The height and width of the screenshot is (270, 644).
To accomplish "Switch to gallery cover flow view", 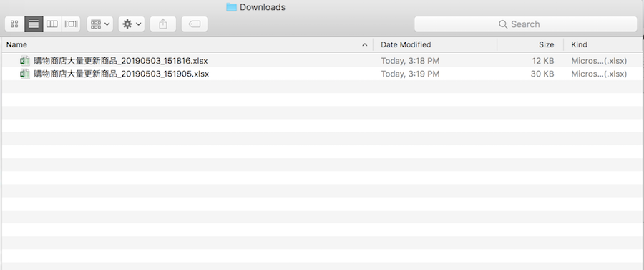I will (71, 24).
